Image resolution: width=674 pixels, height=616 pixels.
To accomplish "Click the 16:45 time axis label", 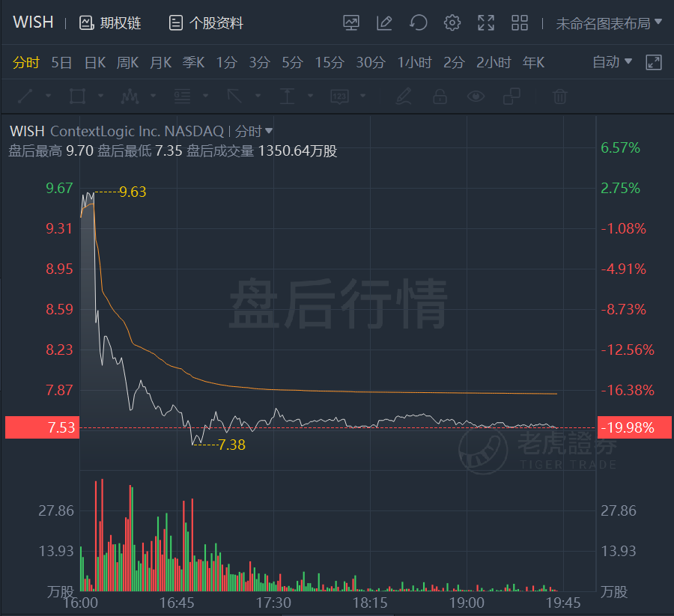I will [177, 603].
